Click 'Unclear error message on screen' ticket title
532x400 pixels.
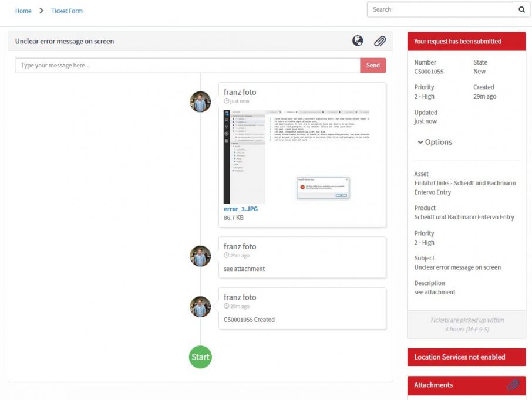[x=65, y=42]
